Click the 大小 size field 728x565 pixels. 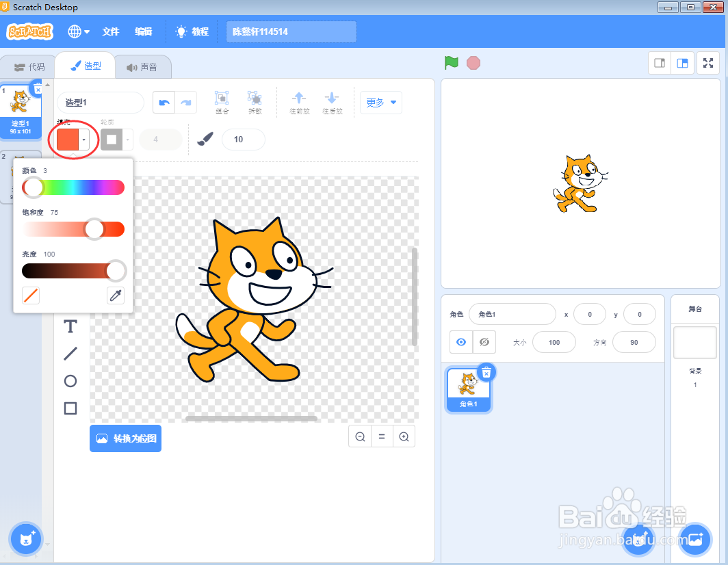[554, 342]
